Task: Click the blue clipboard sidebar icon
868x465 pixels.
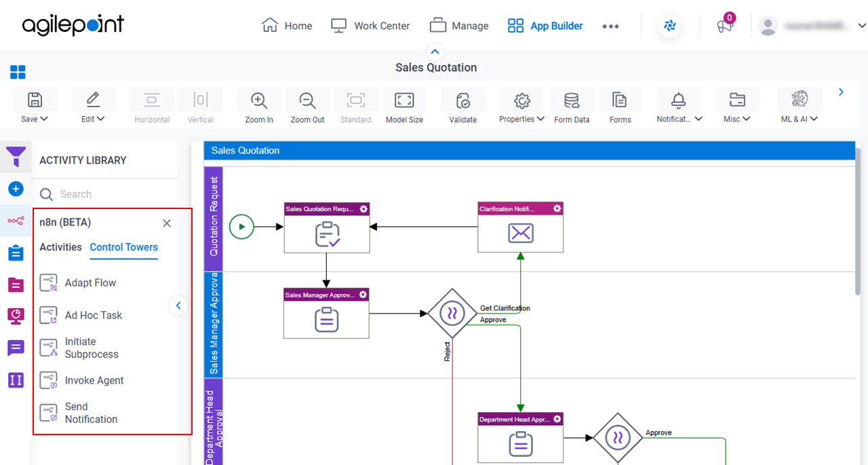Action: pyautogui.click(x=16, y=253)
